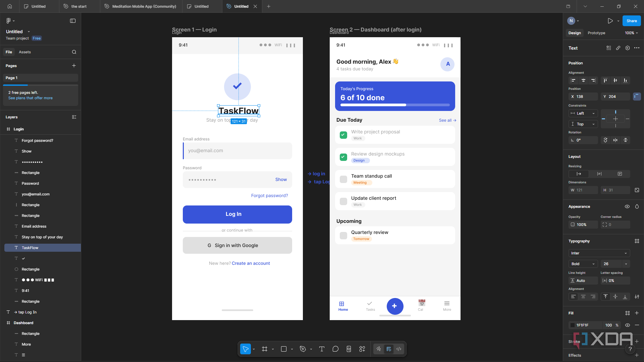This screenshot has width=644, height=362.
Task: Click the 1F1F1F fill color swatch
Action: pos(573,325)
